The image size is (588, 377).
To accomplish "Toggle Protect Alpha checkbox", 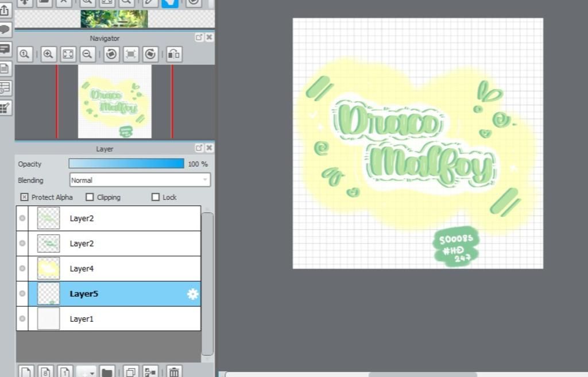I will click(x=24, y=197).
